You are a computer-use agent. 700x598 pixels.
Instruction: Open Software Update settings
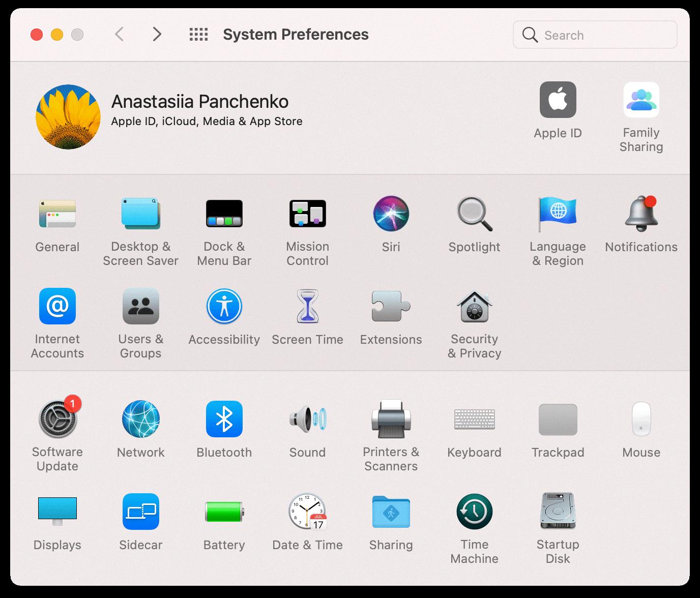click(x=57, y=420)
